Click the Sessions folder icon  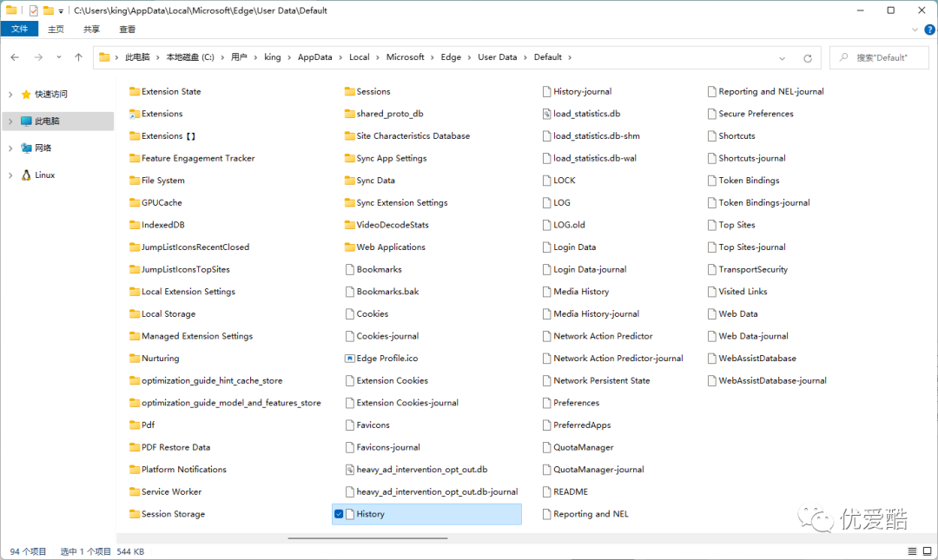pos(350,91)
